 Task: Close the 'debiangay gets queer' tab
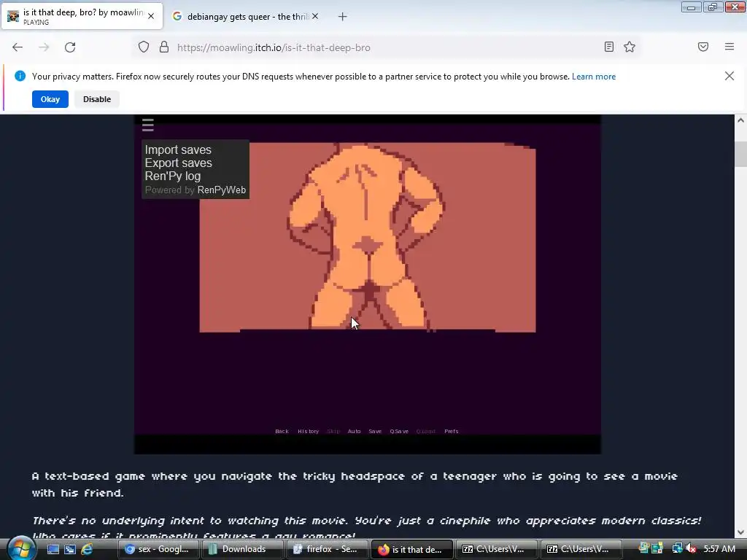(x=315, y=16)
